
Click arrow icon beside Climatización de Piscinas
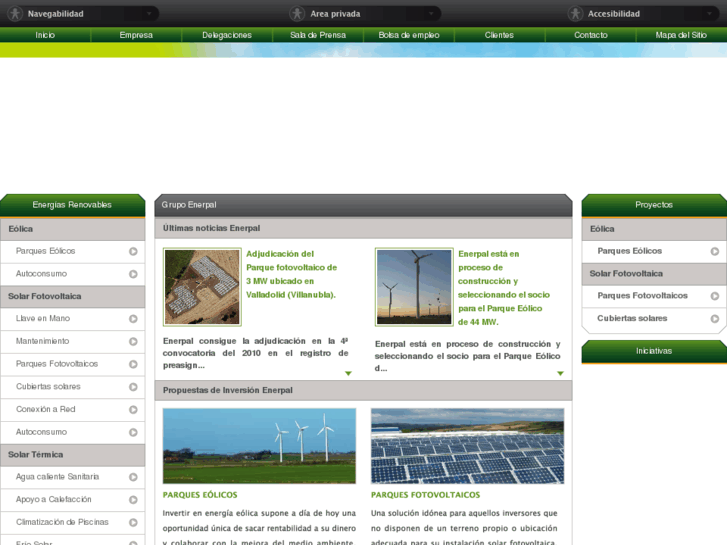133,523
